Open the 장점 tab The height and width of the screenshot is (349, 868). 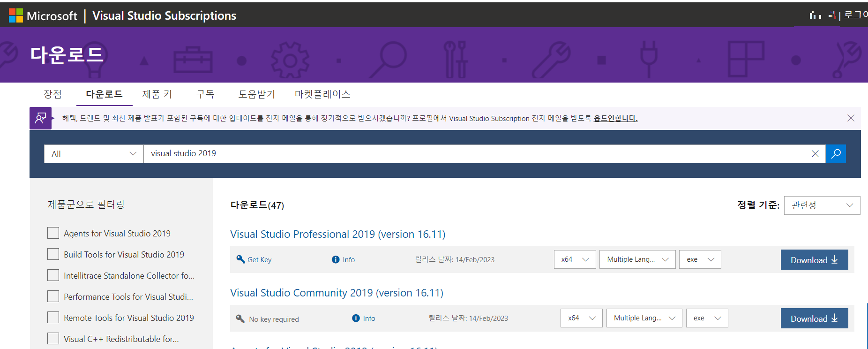pyautogui.click(x=52, y=94)
